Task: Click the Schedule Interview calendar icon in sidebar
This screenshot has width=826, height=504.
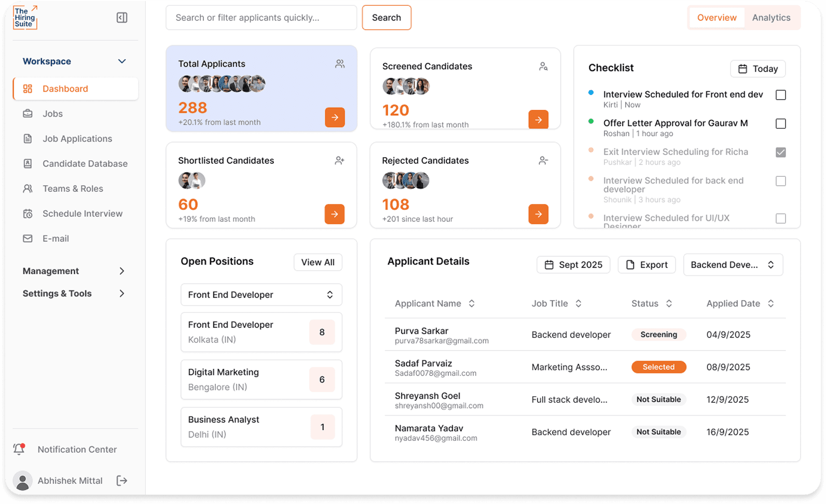Action: pyautogui.click(x=28, y=214)
